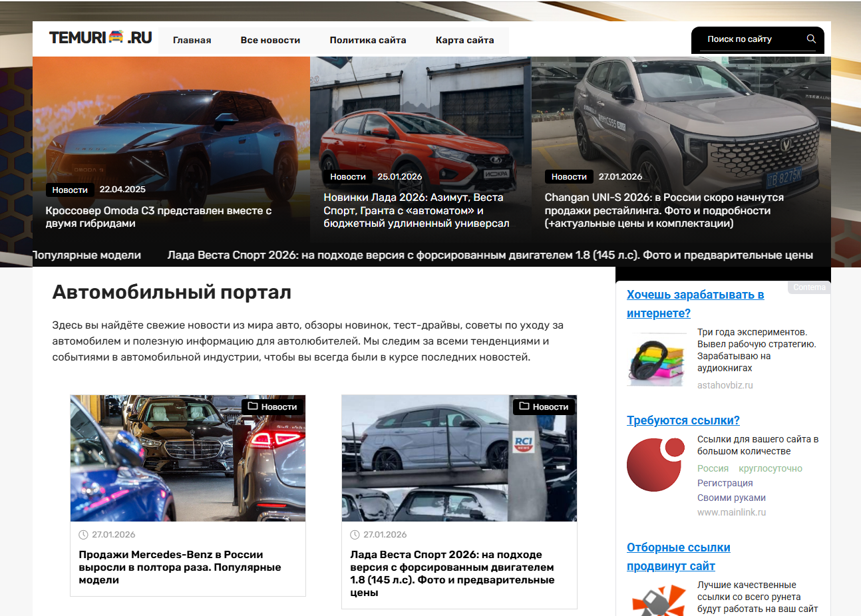Click the 27.01.2026 date under Lada Vesta Sport card
Screen dimensions: 861x616
point(385,534)
